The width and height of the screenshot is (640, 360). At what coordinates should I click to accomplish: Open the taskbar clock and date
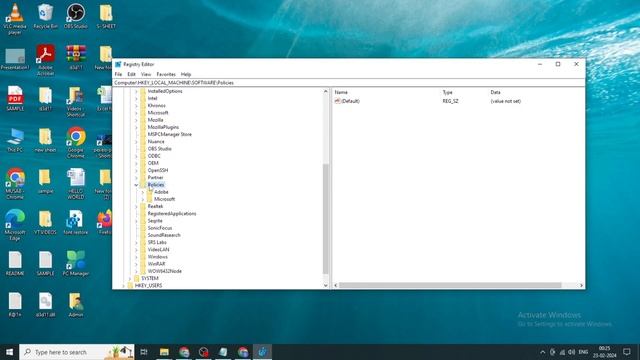pyautogui.click(x=604, y=352)
